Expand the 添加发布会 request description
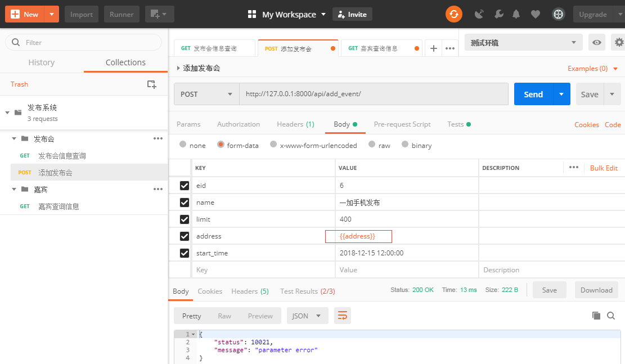The width and height of the screenshot is (625, 364). click(178, 68)
